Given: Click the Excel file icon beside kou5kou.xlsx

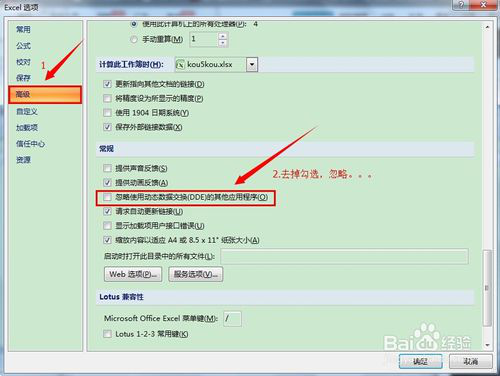Looking at the screenshot, I should coord(180,64).
